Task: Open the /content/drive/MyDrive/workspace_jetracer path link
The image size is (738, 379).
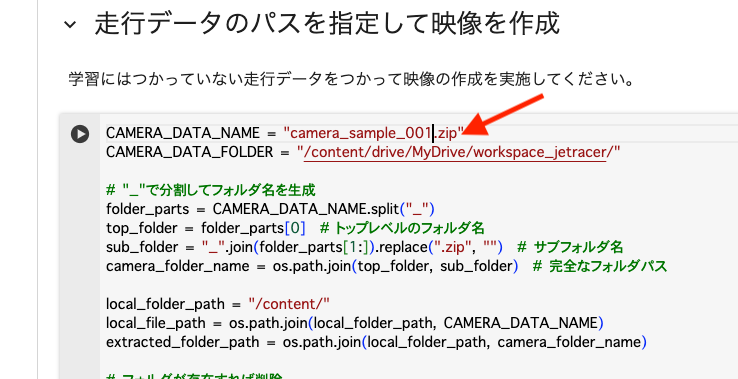Action: [455, 152]
